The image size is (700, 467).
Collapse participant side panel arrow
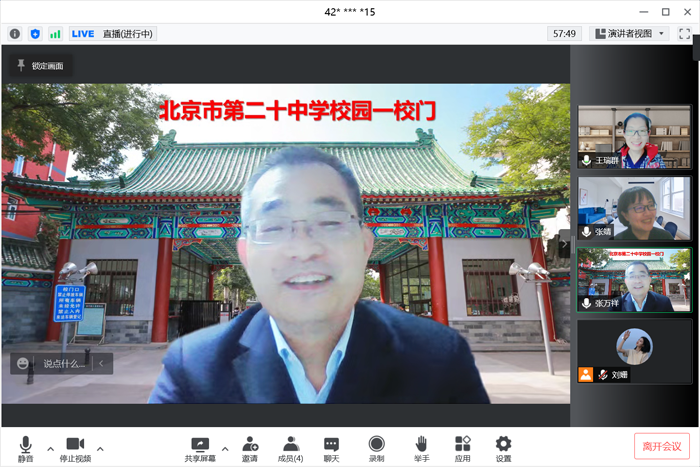pyautogui.click(x=564, y=244)
